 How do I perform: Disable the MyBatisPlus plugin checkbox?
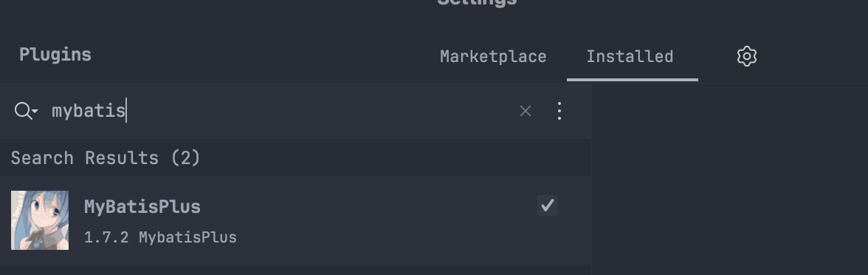click(x=548, y=206)
